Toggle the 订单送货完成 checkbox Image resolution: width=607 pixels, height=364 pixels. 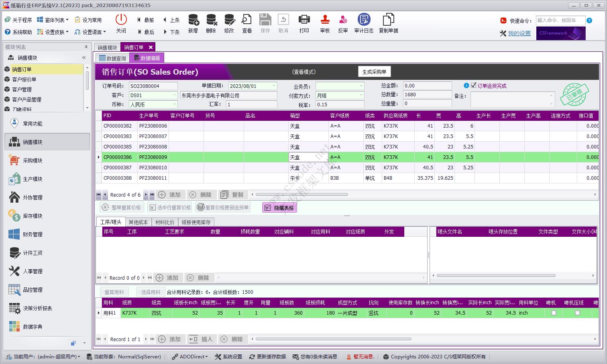click(x=474, y=85)
